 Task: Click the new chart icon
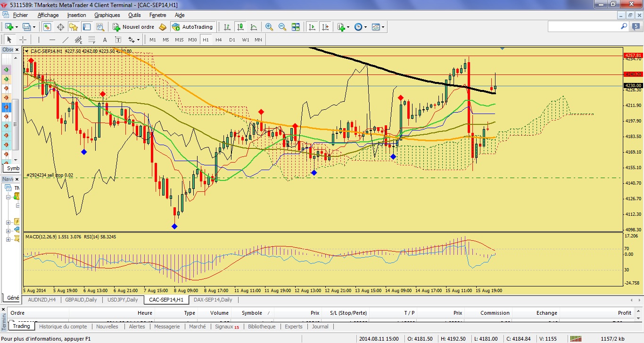click(x=8, y=27)
